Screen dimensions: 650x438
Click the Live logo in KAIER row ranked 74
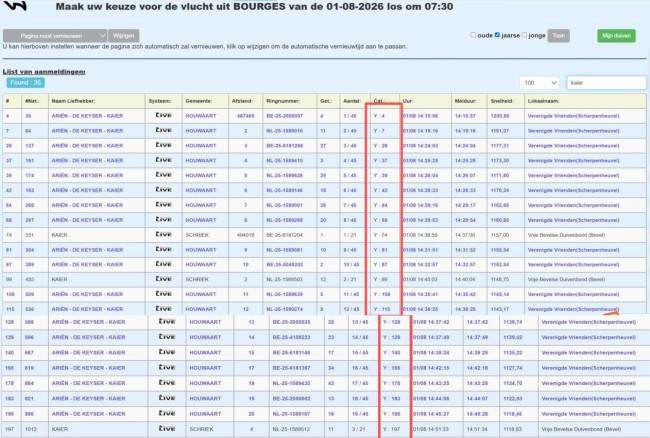(163, 235)
